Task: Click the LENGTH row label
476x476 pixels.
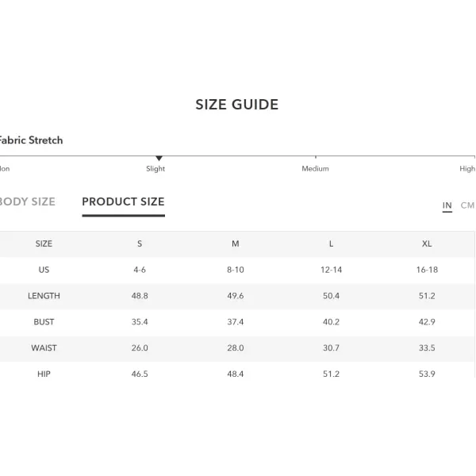Action: click(x=44, y=296)
